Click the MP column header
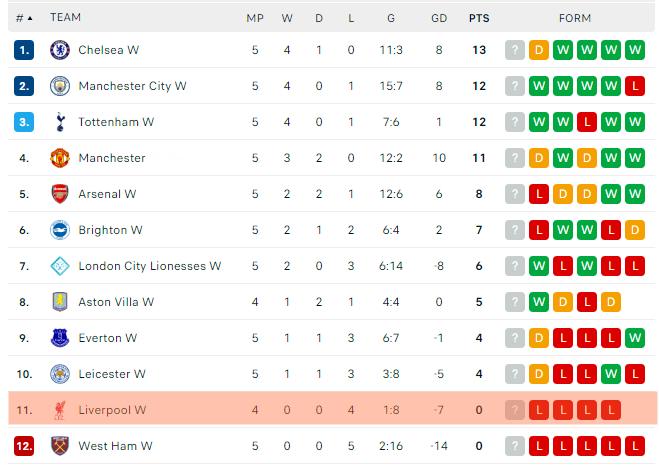The image size is (659, 473). (x=255, y=18)
